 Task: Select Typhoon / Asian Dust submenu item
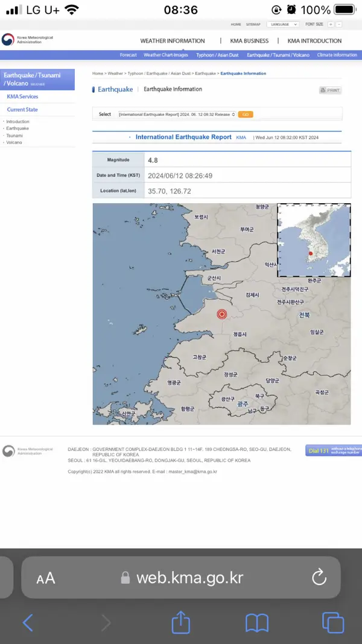(217, 55)
